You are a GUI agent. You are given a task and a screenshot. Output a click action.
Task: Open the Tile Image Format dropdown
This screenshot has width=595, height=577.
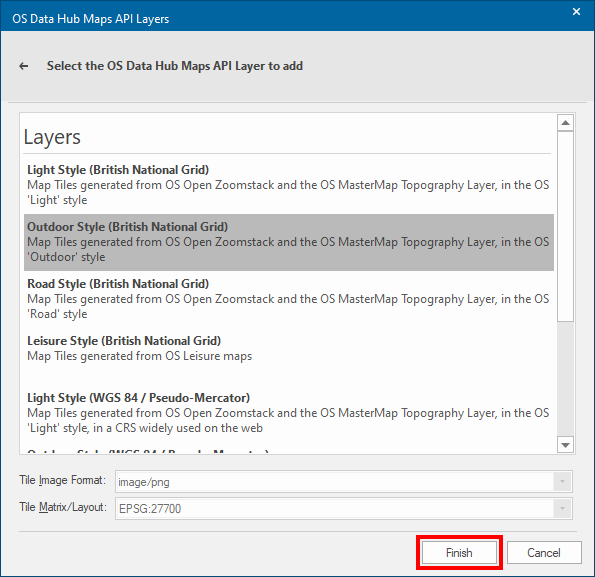pyautogui.click(x=562, y=482)
